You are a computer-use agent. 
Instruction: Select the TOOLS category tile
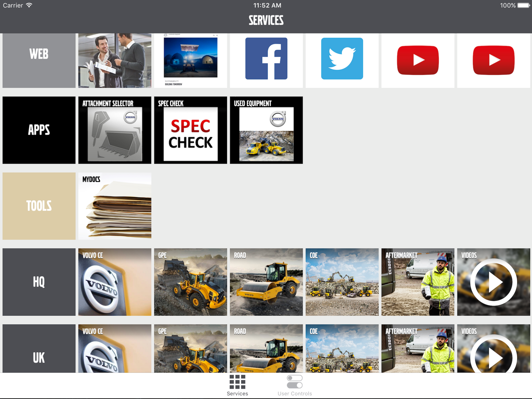(39, 206)
